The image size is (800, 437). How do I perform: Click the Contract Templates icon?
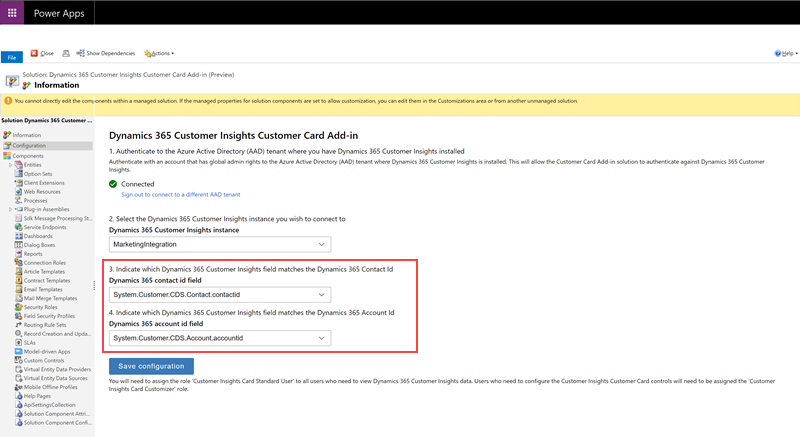(19, 280)
